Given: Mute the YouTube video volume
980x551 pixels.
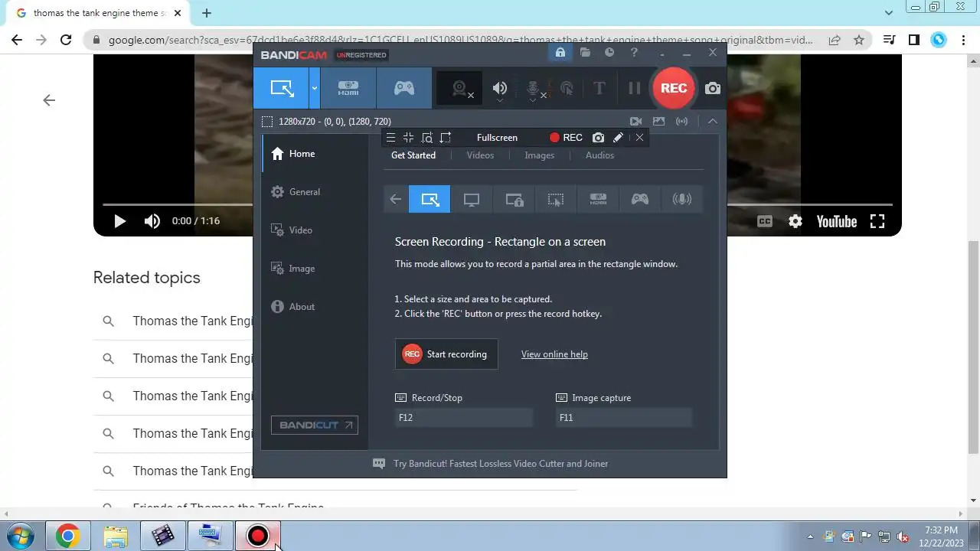Looking at the screenshot, I should tap(152, 221).
